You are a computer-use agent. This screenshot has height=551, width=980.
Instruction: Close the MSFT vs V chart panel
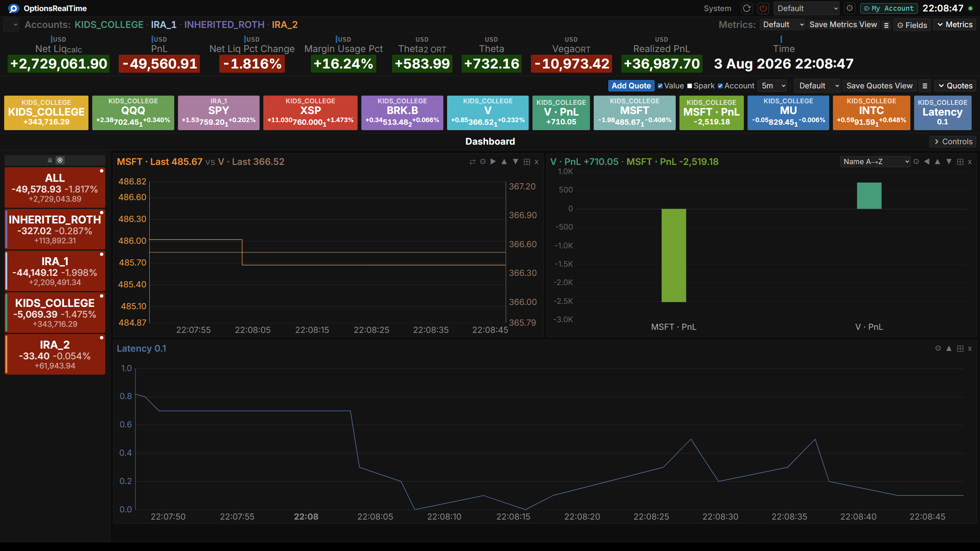pos(536,162)
